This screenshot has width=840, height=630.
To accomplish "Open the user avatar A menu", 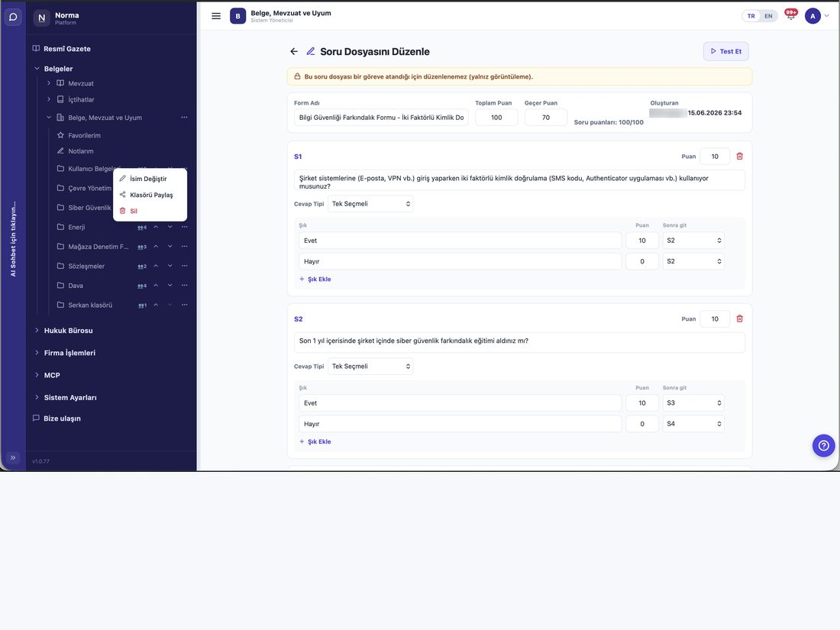I will pos(813,16).
